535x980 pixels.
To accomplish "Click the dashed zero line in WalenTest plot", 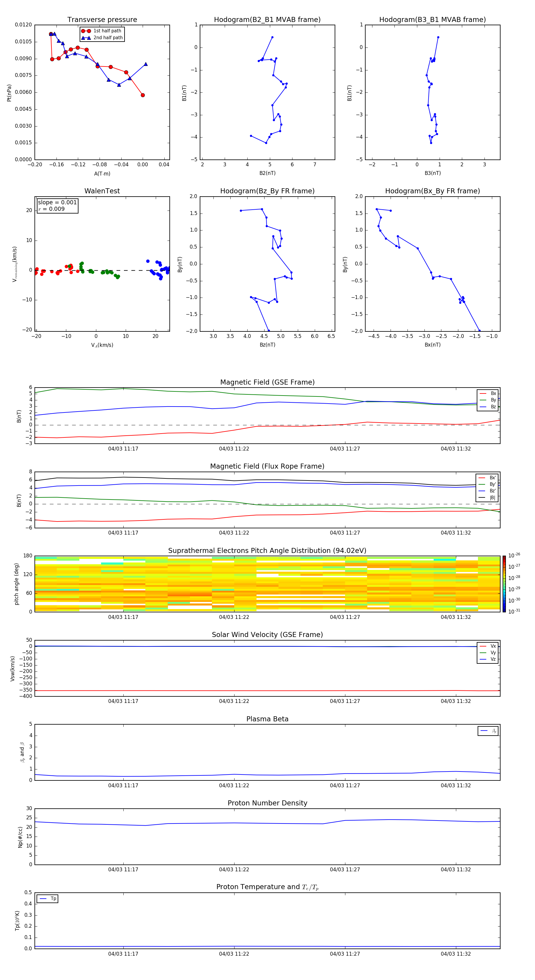I will 102,271.
